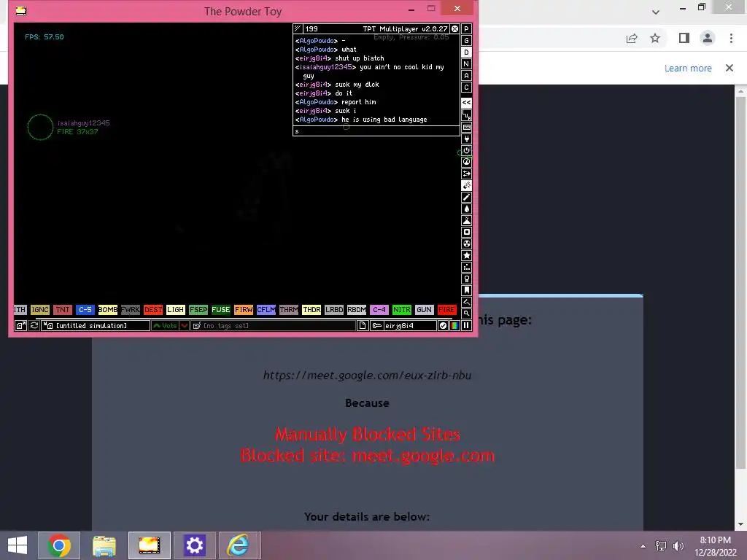Select the C display mode button
Image resolution: width=747 pixels, height=560 pixels.
[x=466, y=87]
